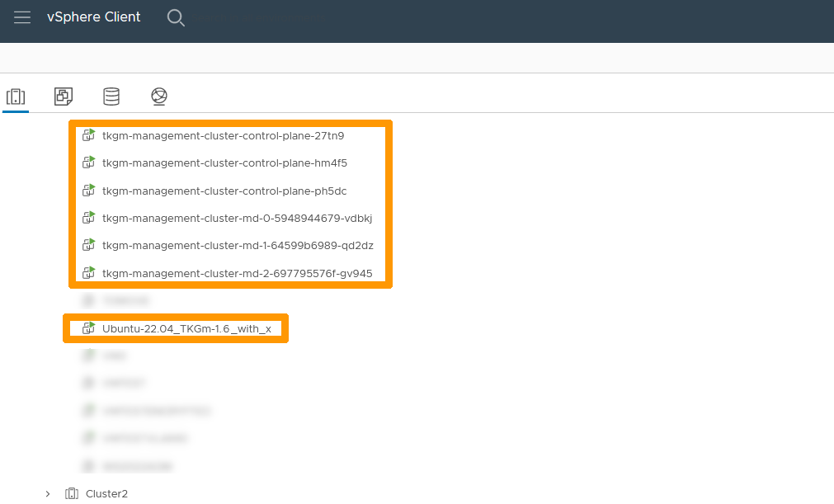The width and height of the screenshot is (834, 504).
Task: Switch to Storage inventory view
Action: tap(111, 97)
